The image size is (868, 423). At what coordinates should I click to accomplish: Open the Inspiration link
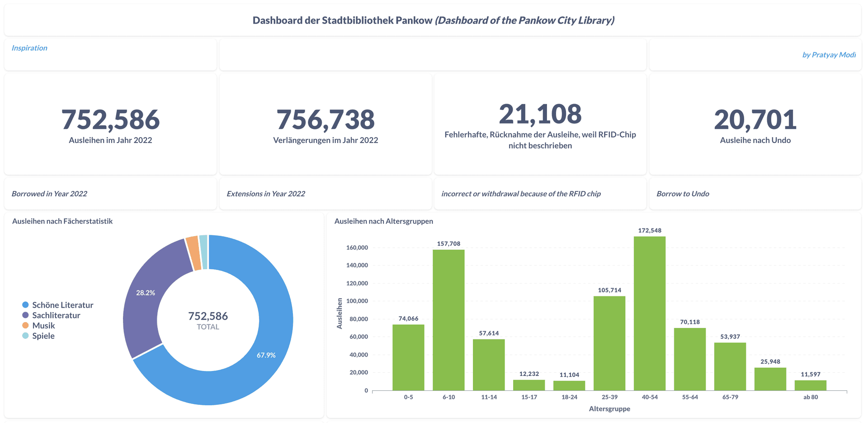point(29,48)
